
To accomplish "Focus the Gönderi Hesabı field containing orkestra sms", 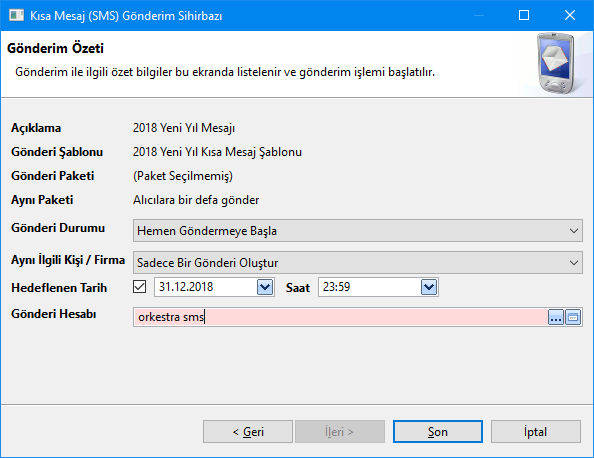I will click(x=340, y=317).
